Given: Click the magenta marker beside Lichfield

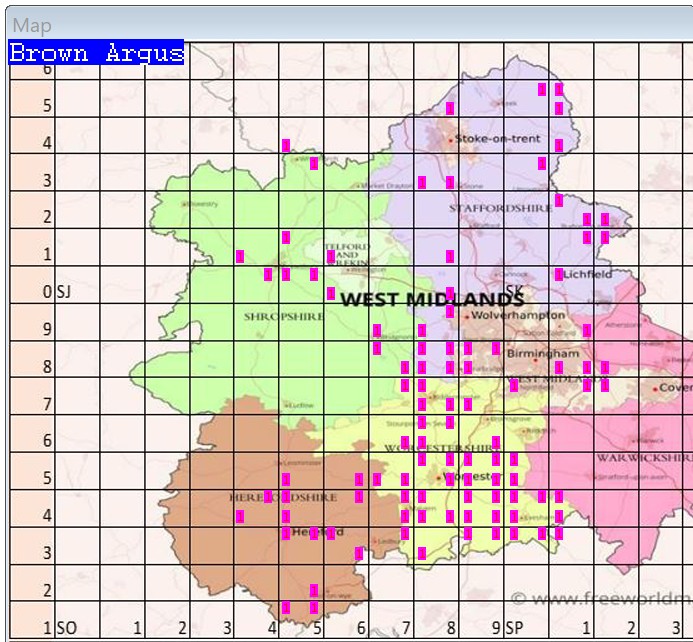Looking at the screenshot, I should coord(559,274).
